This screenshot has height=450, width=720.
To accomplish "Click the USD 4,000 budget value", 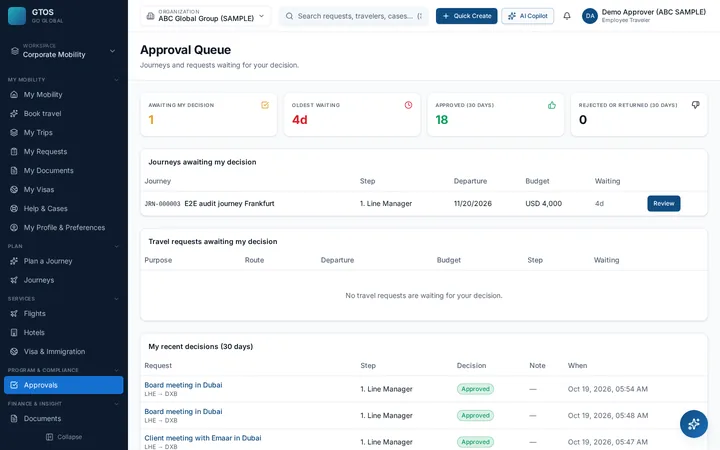I will [544, 203].
